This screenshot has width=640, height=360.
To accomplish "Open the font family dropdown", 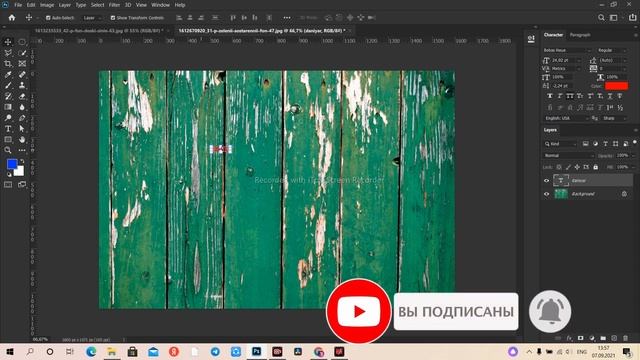I will tap(567, 50).
